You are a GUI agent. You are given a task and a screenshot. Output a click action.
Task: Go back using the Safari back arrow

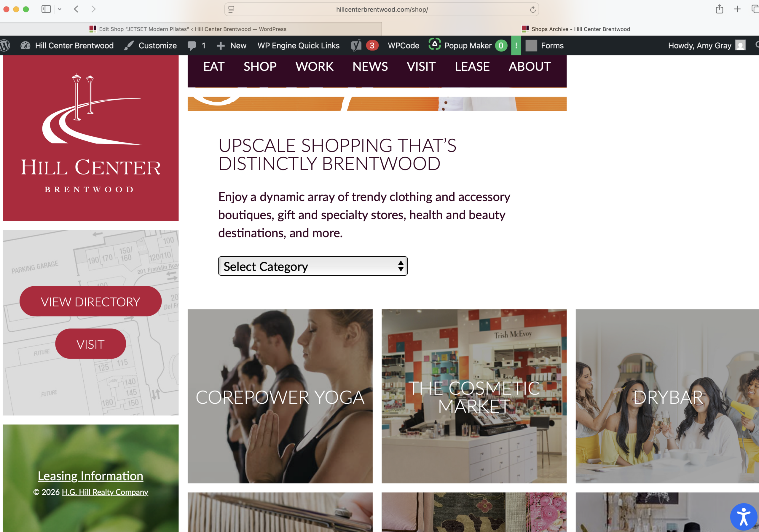coord(76,9)
